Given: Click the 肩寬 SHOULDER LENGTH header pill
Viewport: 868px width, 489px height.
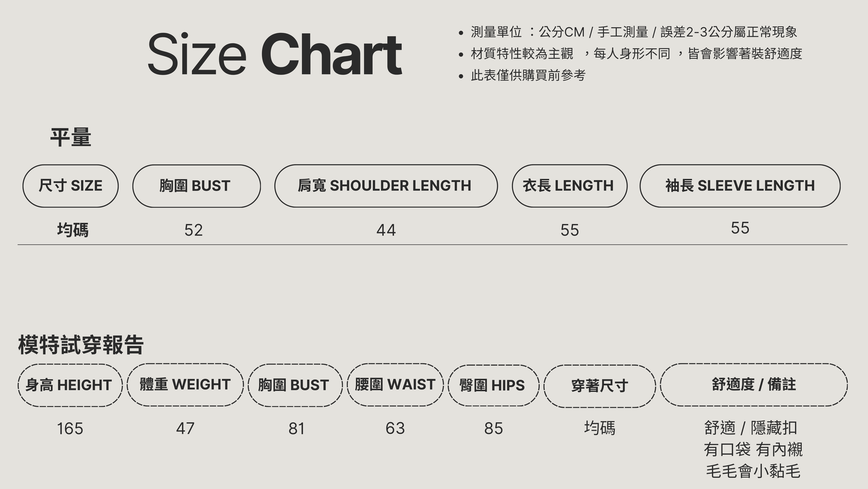Looking at the screenshot, I should [x=386, y=186].
